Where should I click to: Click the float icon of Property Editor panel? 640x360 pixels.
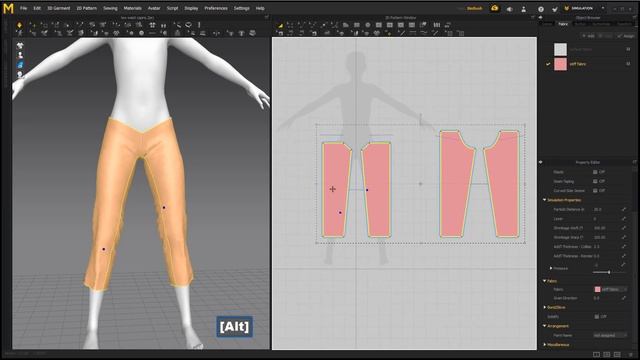click(635, 162)
